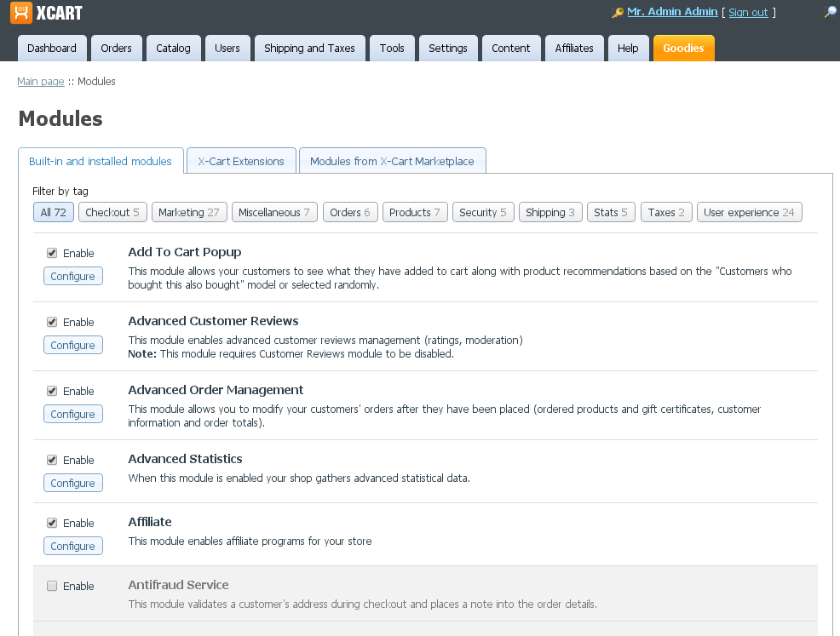Click the X-Cart shopping cart logo icon

tap(21, 13)
